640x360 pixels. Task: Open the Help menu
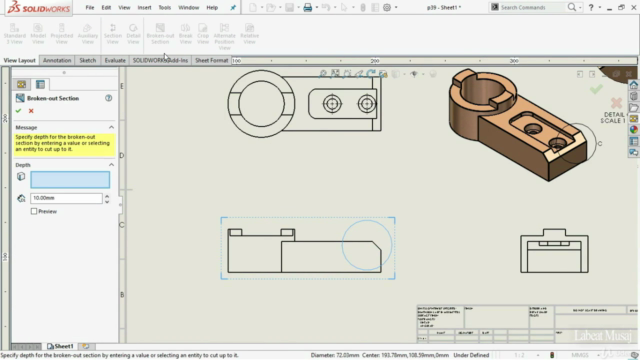coord(212,7)
